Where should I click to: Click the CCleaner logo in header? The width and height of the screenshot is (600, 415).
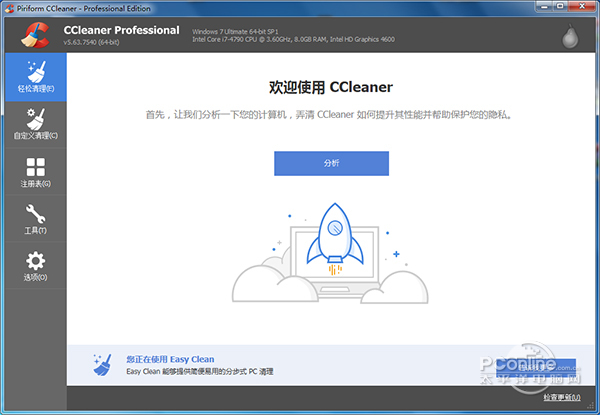tap(35, 35)
